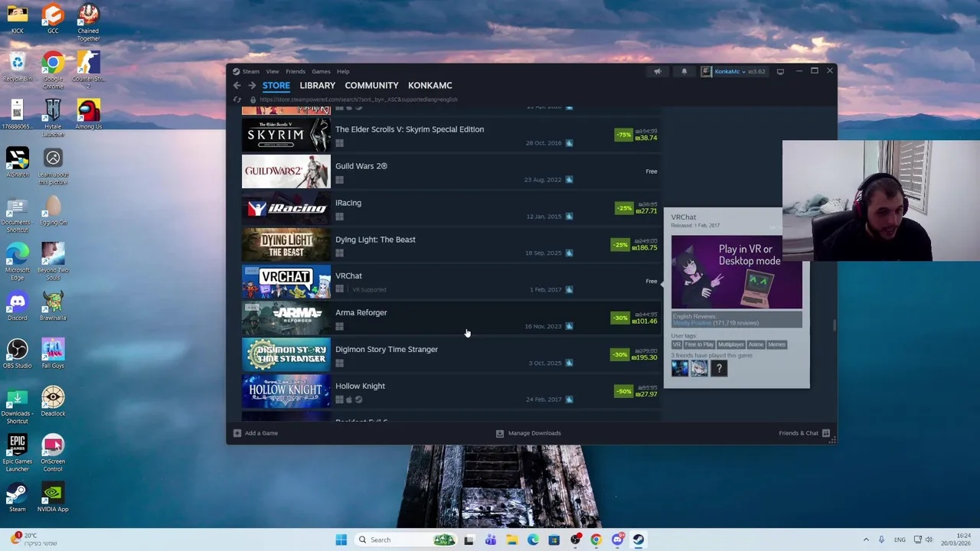The height and width of the screenshot is (551, 980).
Task: Open Counter-Strike 2 desktop shortcut
Action: click(88, 71)
